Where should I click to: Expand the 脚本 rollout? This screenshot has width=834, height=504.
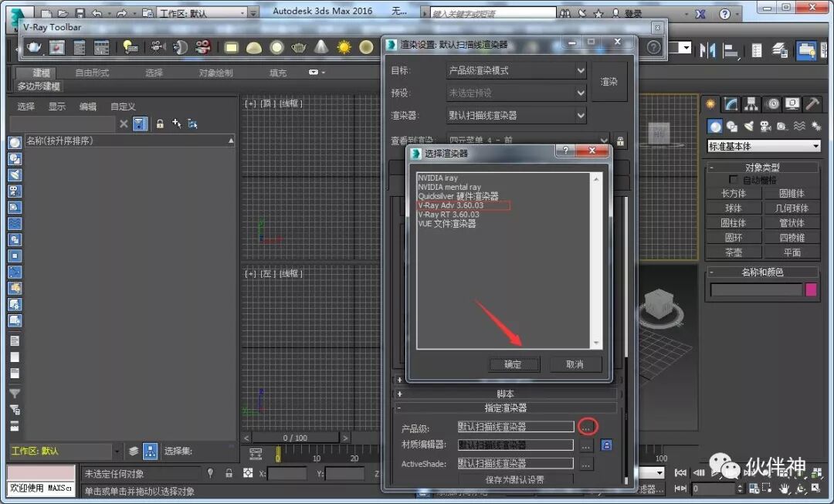505,394
